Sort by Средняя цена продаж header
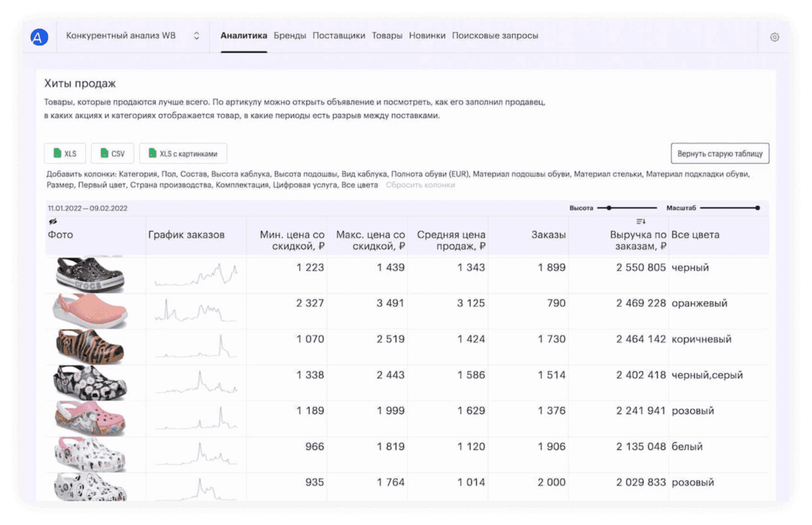Screen dimensions: 812x525 (x=451, y=240)
